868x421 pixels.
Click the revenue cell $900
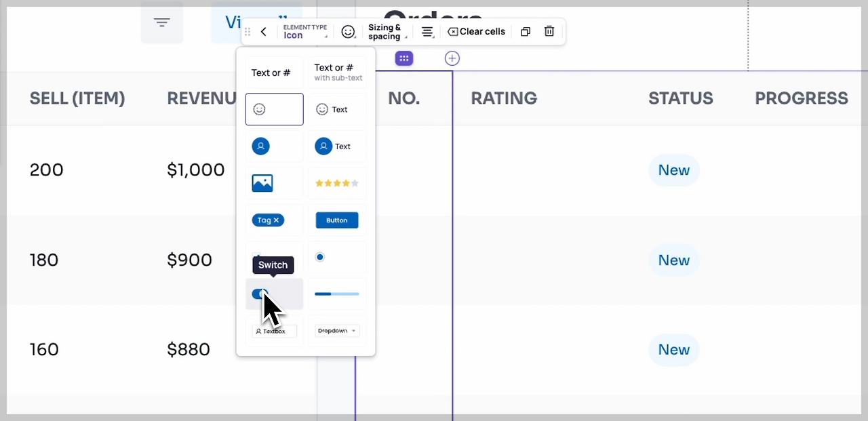(x=190, y=260)
